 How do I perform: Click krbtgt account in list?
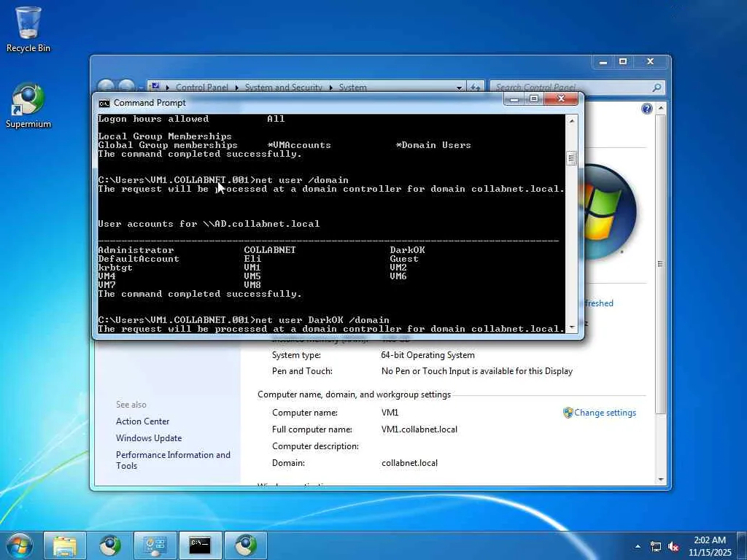[115, 268]
